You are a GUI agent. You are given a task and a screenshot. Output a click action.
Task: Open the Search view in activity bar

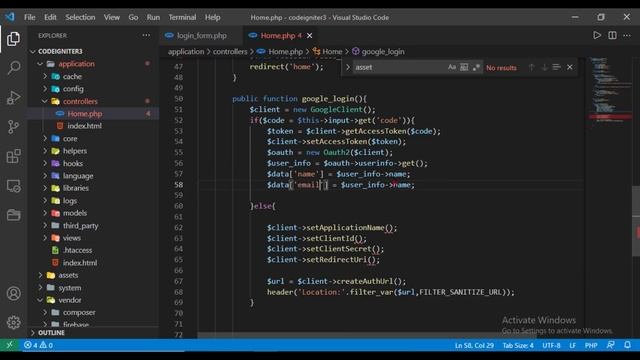click(13, 68)
